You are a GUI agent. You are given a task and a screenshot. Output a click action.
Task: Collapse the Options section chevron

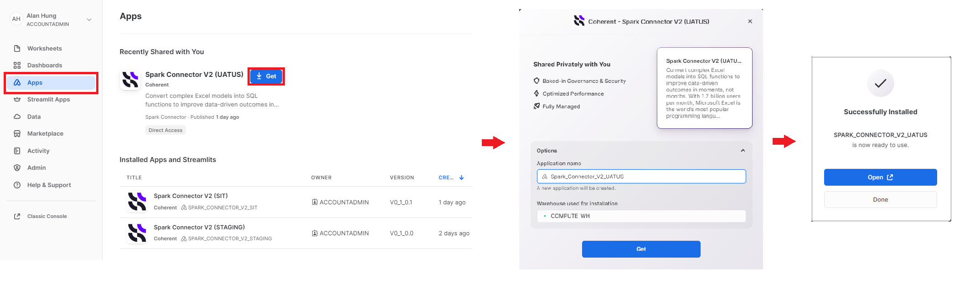743,151
